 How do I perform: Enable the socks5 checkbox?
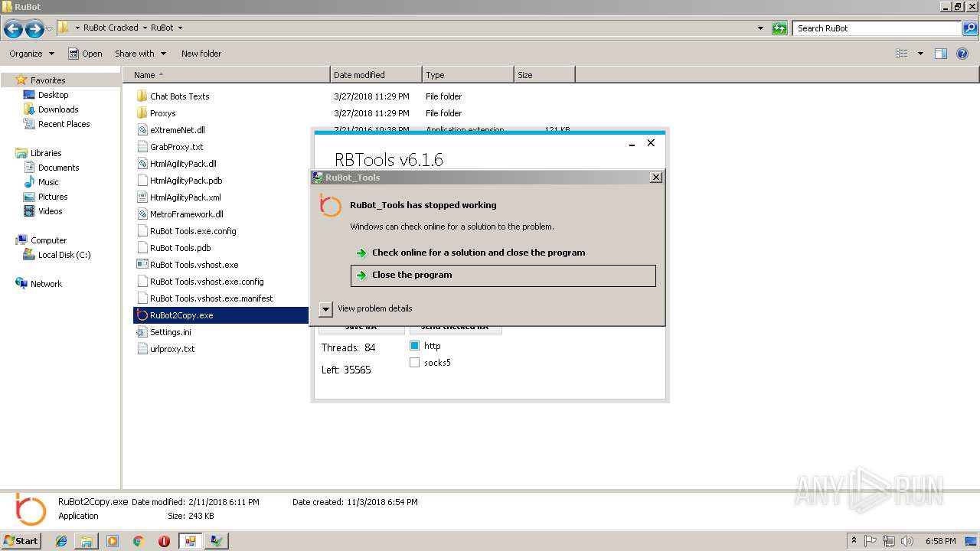coord(414,363)
